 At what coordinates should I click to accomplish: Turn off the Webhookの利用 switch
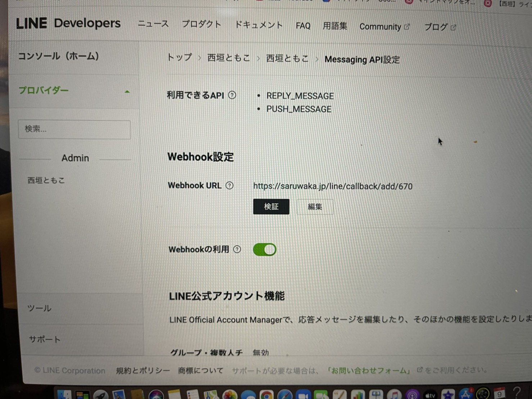tap(265, 250)
